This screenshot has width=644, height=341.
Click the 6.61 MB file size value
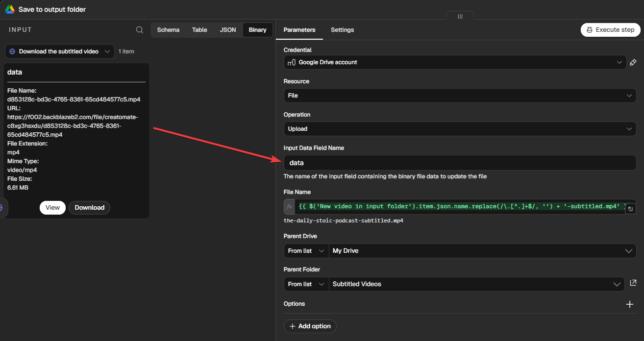coord(18,188)
